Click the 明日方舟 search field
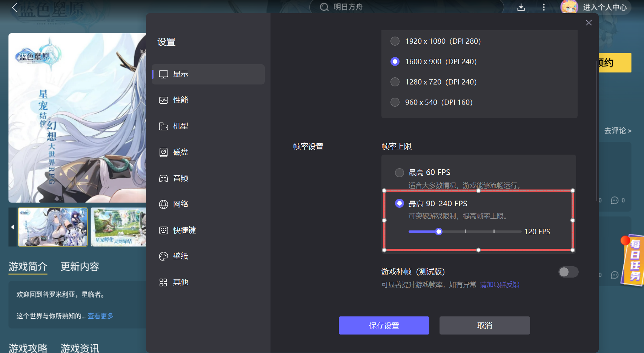Viewport: 644px width, 353px height. click(x=407, y=7)
